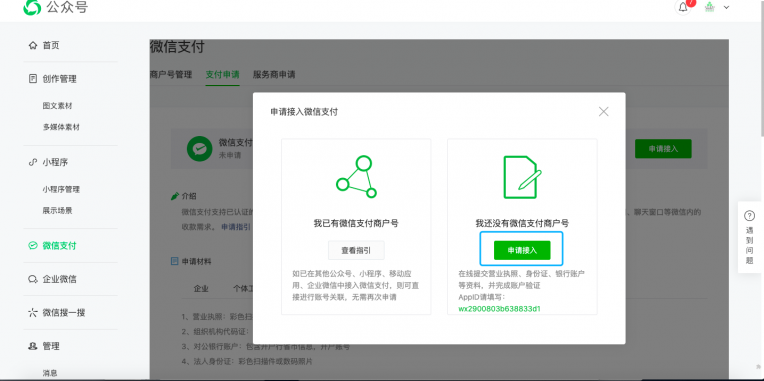Screen dimensions: 764x381
Task: Open 多媒体素材 sidebar item
Action: pos(61,127)
